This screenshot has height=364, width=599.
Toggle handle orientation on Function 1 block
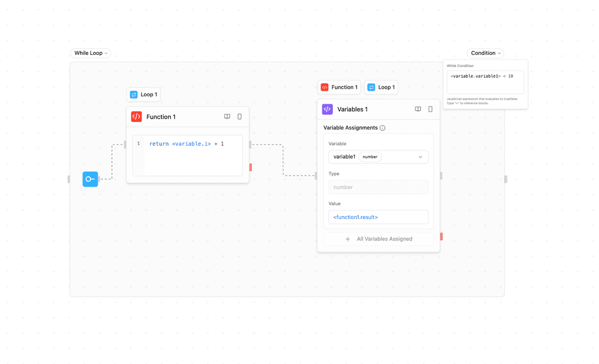click(x=240, y=117)
